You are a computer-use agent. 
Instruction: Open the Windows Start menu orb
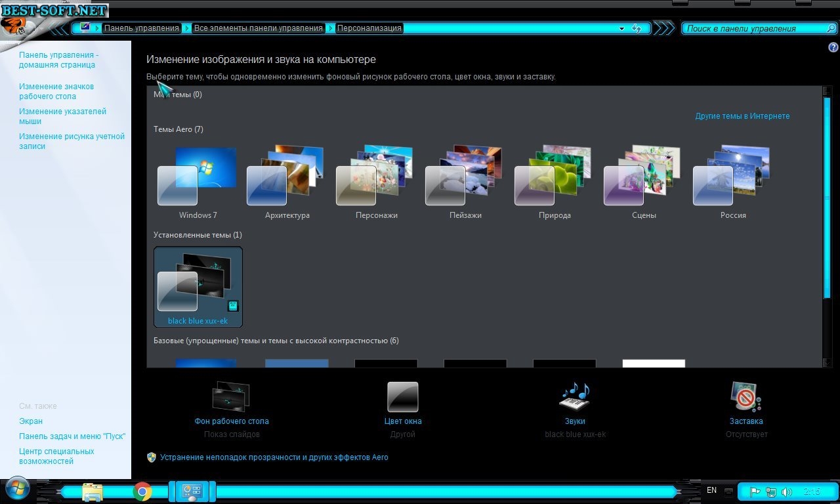[18, 490]
